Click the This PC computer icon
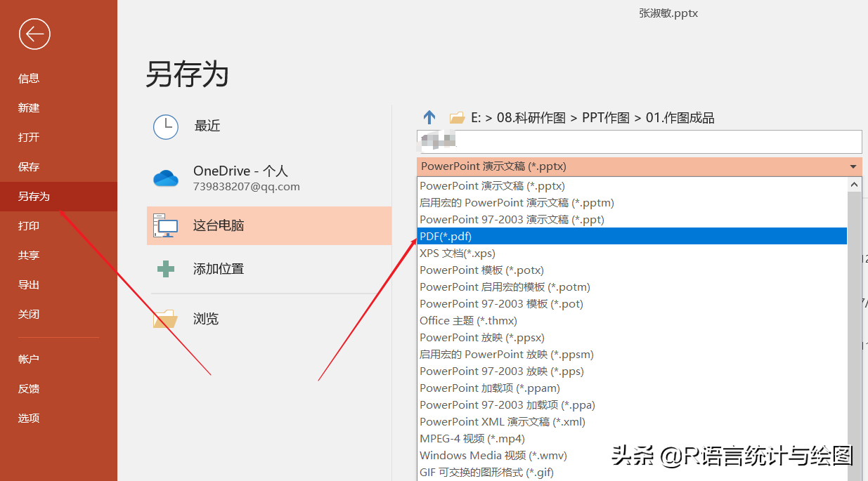This screenshot has height=481, width=868. pos(166,225)
